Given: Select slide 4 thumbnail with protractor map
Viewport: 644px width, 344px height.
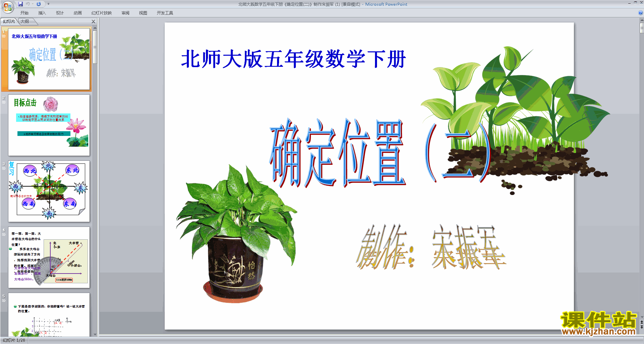Looking at the screenshot, I should (49, 257).
